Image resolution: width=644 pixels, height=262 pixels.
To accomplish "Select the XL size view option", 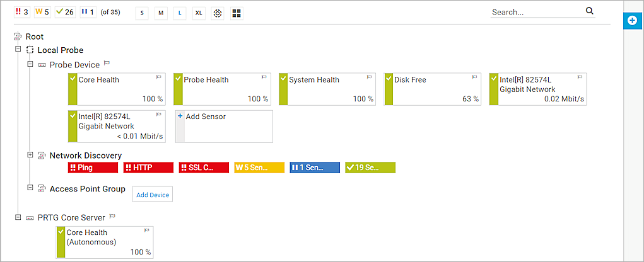I will click(x=199, y=13).
